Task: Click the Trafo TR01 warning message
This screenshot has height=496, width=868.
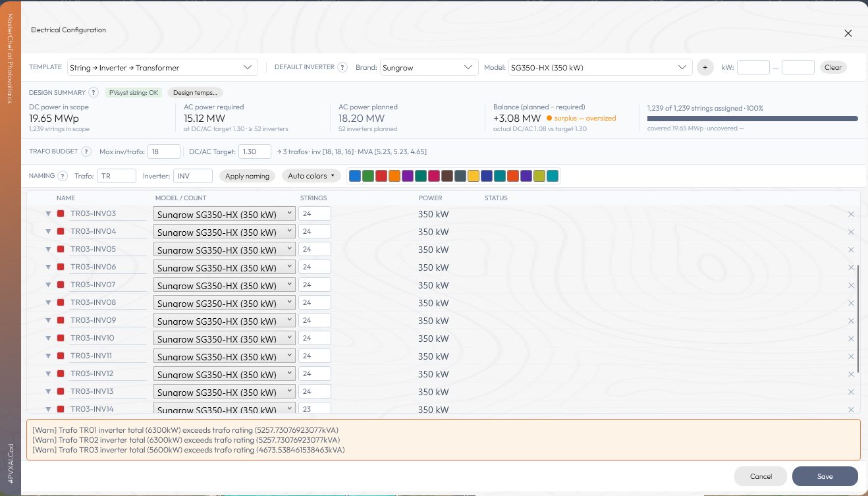Action: click(186, 429)
